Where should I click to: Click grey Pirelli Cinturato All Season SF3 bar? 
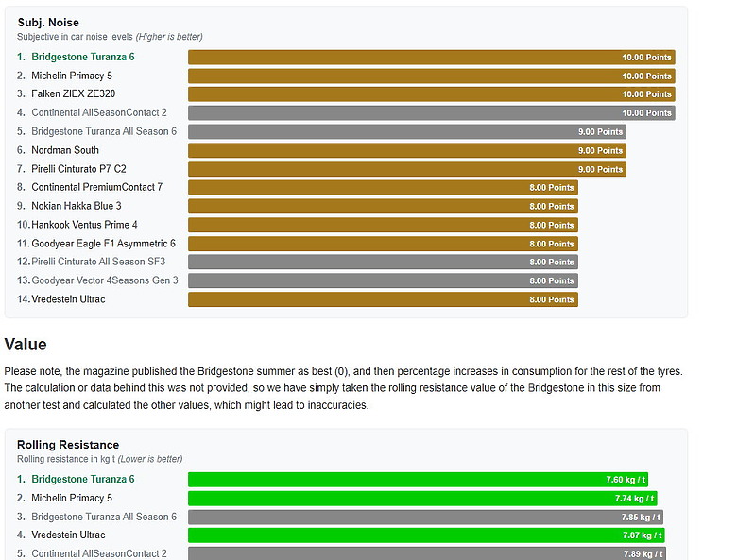click(383, 263)
